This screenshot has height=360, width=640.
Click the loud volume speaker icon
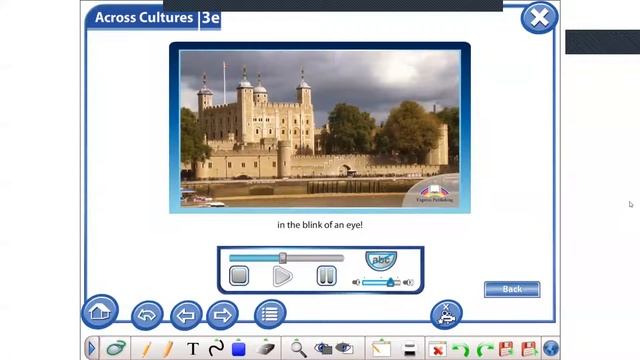[x=408, y=282]
